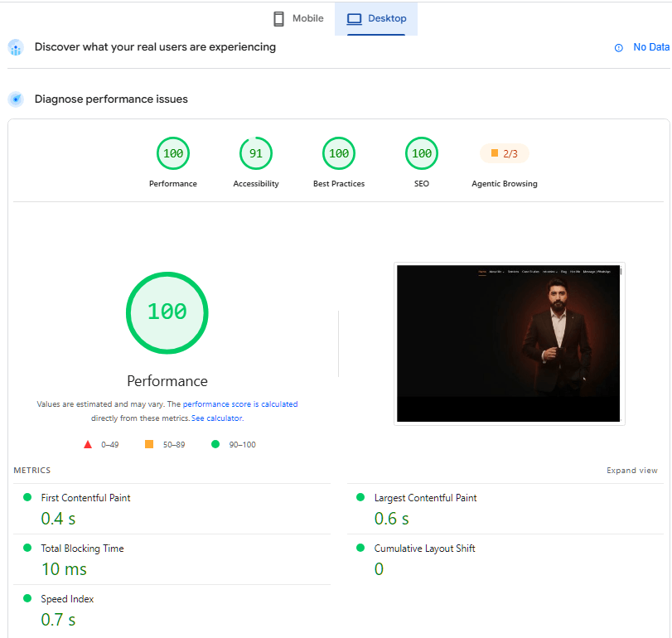Click 'Diagnose performance issues' heading

[111, 99]
